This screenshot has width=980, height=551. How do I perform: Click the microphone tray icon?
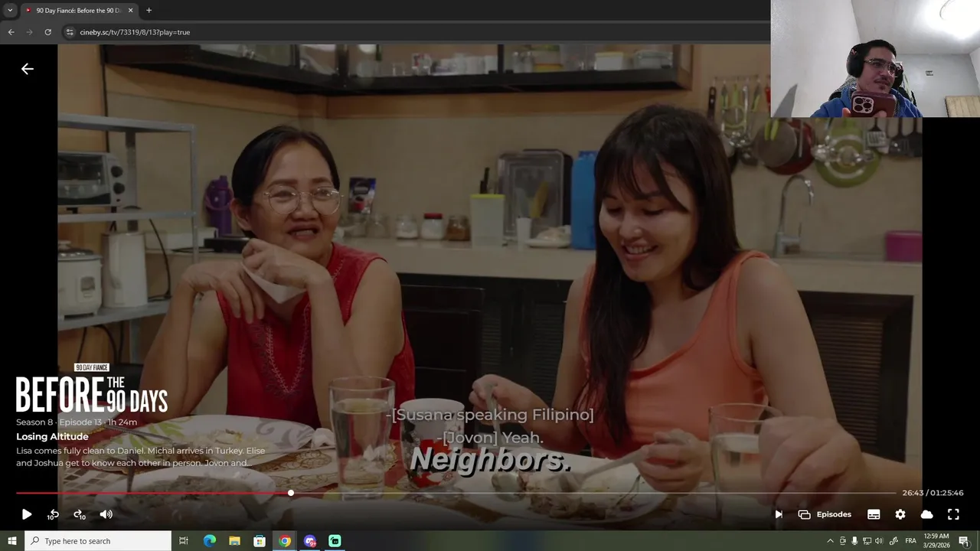pyautogui.click(x=854, y=541)
